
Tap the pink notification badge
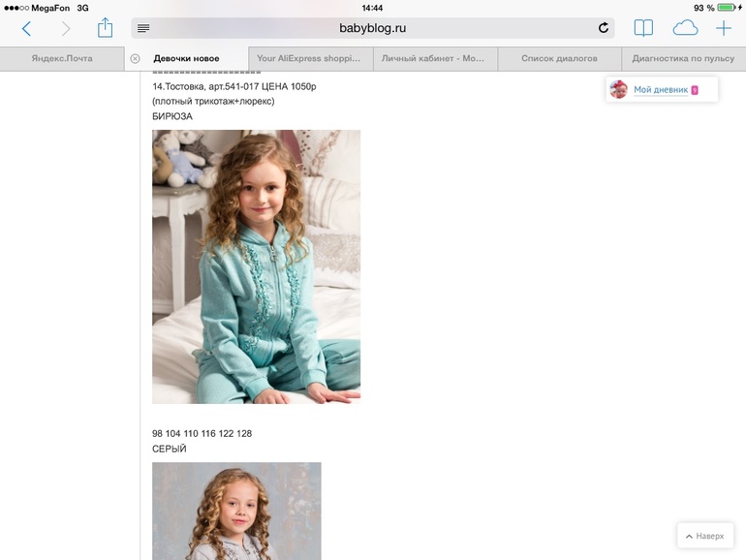point(695,90)
